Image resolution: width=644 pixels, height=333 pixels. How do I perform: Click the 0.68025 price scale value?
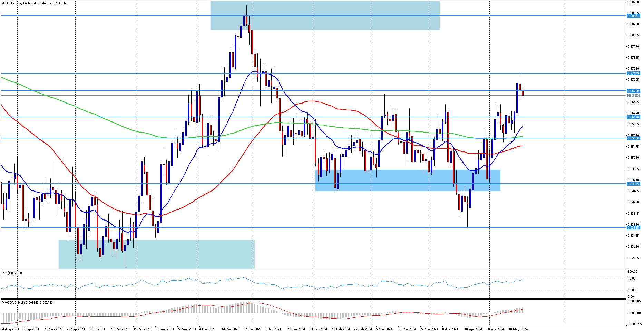point(633,35)
